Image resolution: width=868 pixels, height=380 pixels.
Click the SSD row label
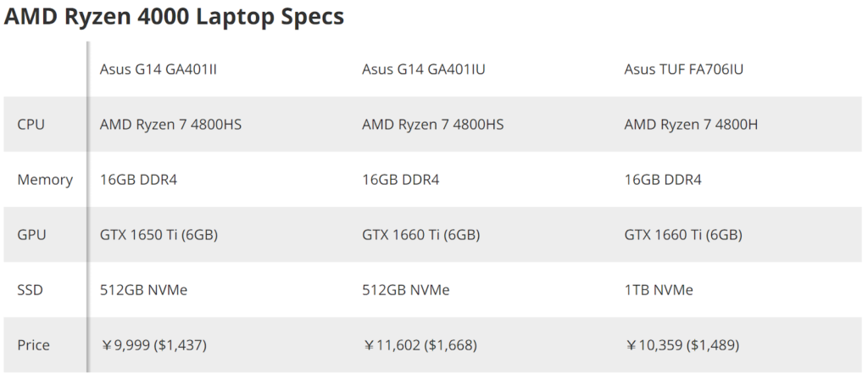click(x=31, y=290)
